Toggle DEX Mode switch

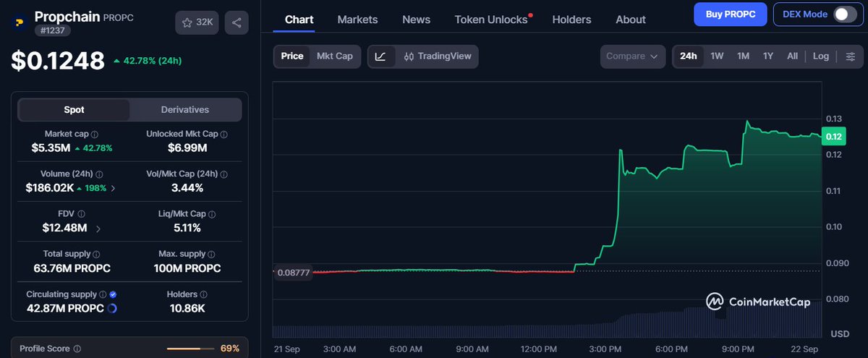pyautogui.click(x=844, y=14)
